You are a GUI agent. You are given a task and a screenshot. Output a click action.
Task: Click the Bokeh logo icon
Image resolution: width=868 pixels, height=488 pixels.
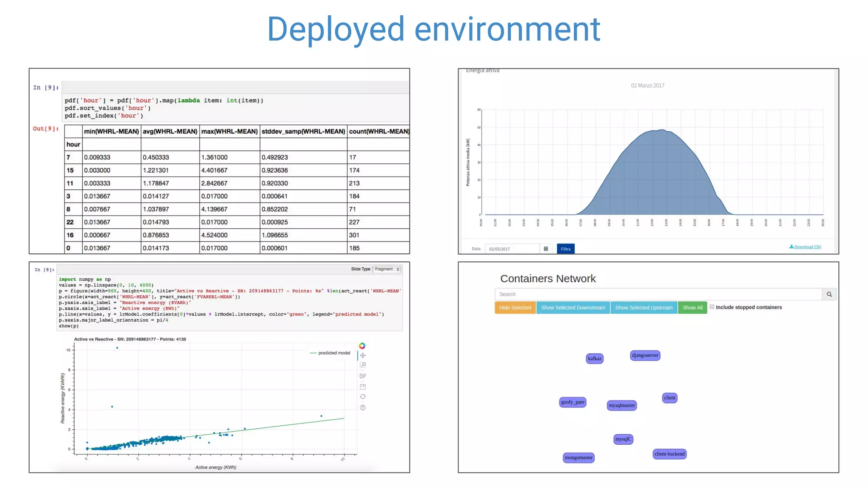(x=362, y=346)
